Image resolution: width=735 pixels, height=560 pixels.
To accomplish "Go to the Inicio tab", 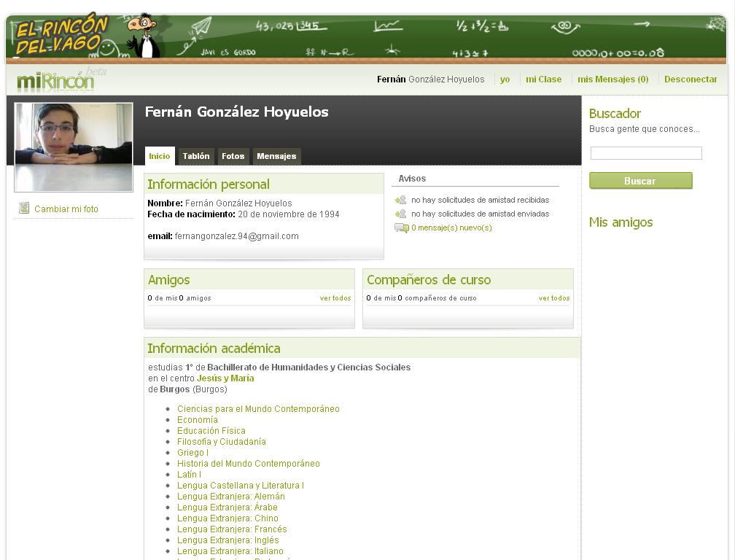I will (159, 156).
